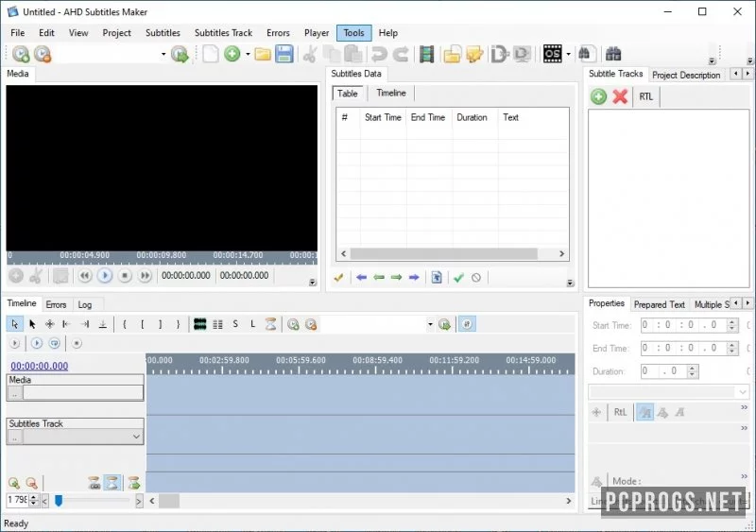The image size is (756, 532).
Task: Undo the last action in top toolbar
Action: [x=380, y=54]
